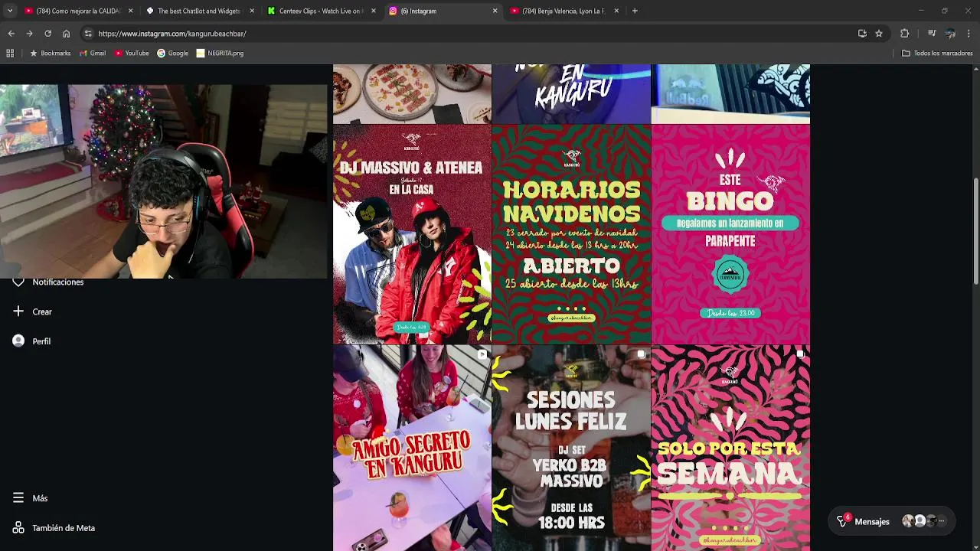
Task: Open Horarios Navideños post
Action: point(571,234)
